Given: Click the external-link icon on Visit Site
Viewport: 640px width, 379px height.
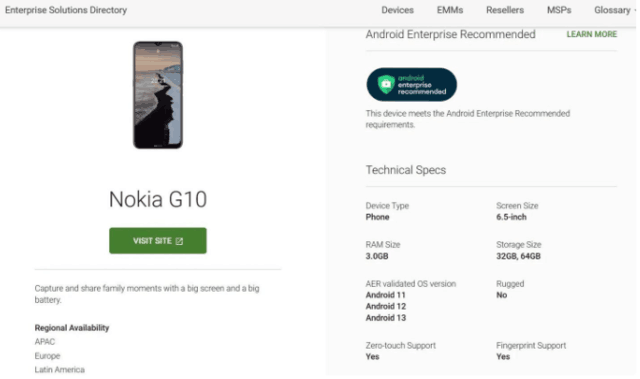Looking at the screenshot, I should (x=179, y=241).
